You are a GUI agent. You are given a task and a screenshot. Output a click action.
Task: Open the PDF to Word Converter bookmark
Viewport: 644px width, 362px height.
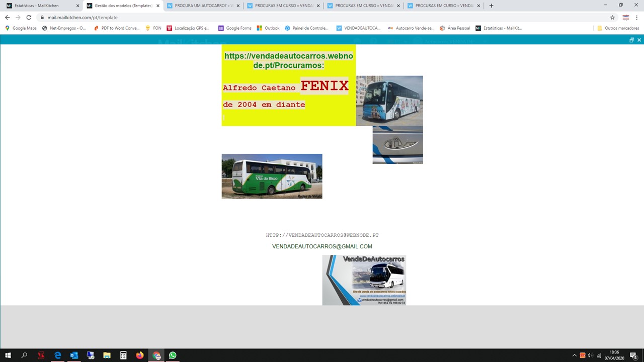[116, 28]
